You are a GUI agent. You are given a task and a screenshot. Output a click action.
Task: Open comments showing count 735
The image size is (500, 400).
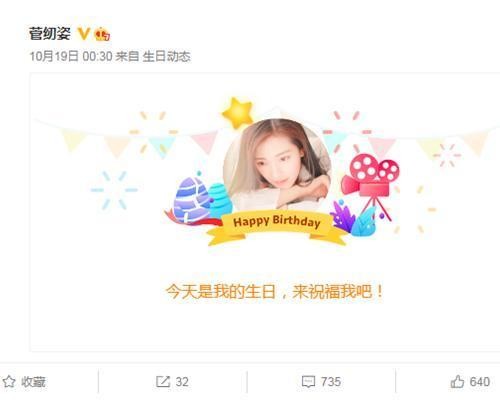pos(321,382)
